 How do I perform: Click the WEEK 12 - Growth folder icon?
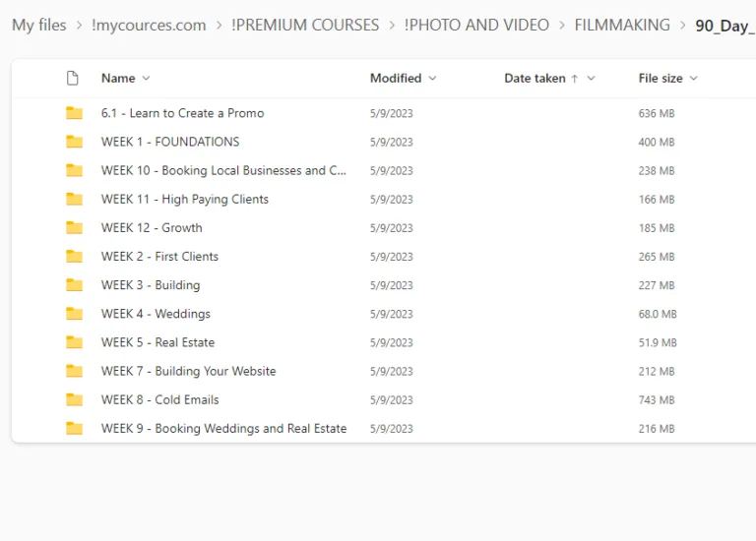point(74,227)
